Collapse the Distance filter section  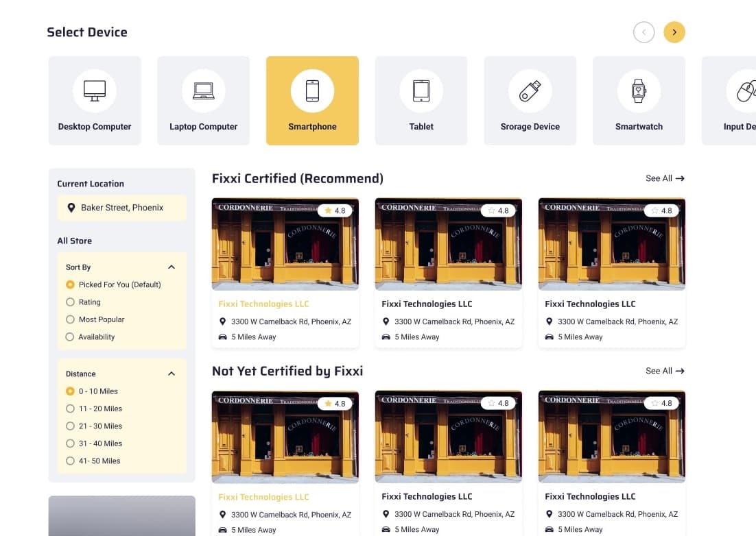(171, 374)
